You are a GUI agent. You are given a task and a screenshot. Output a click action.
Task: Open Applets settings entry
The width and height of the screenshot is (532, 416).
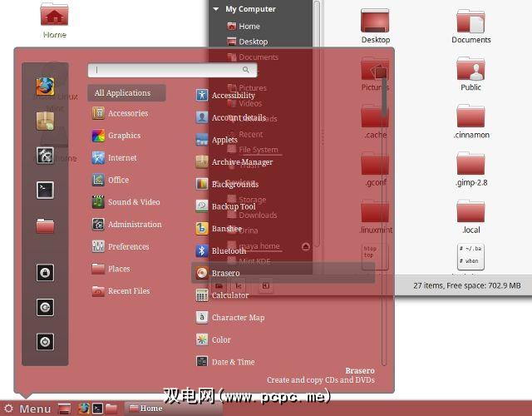(217, 140)
